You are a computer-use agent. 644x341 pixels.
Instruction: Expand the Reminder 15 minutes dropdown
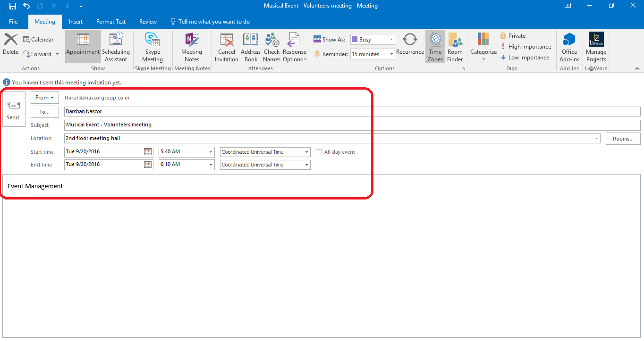[x=391, y=54]
